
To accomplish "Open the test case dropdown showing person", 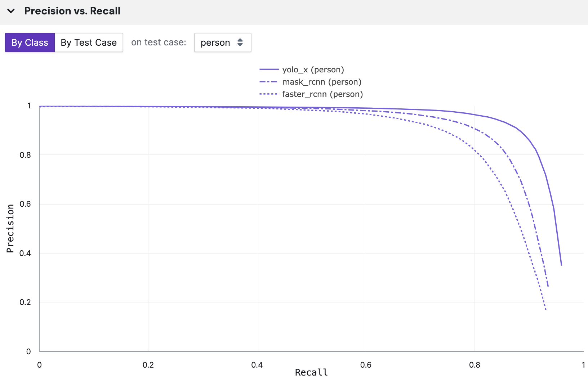I will click(222, 42).
